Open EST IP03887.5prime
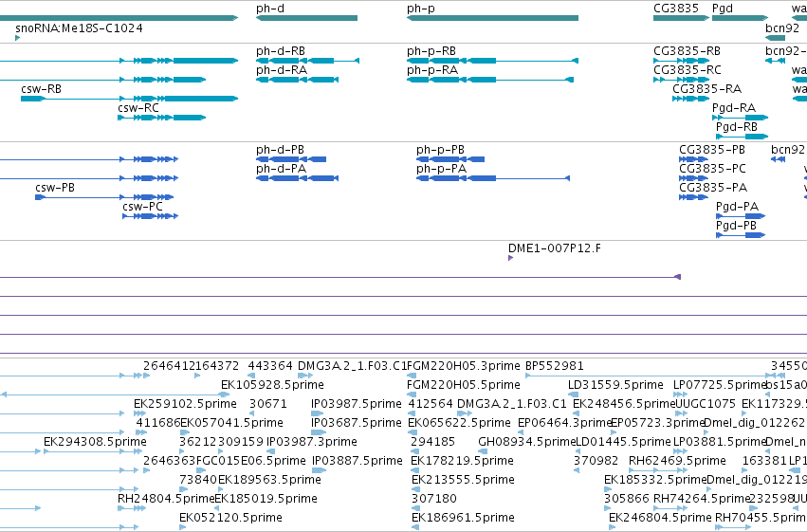 319,470
